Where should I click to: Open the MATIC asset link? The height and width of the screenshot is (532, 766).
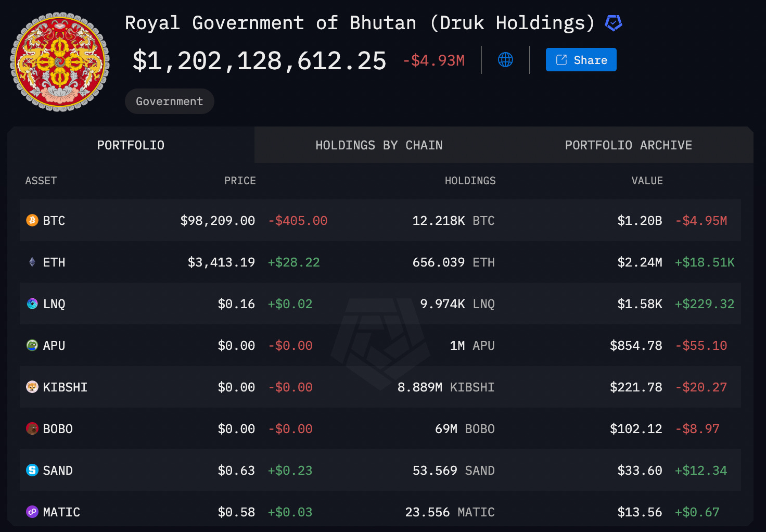pyautogui.click(x=61, y=512)
